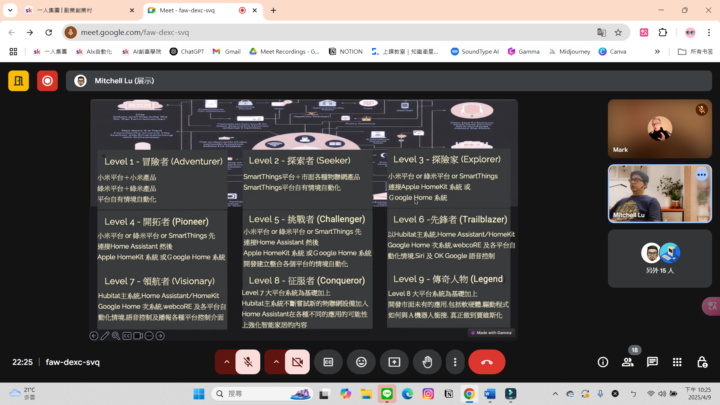This screenshot has height=405, width=720.
Task: Open the tile showing 15 other participants
Action: coord(659,259)
